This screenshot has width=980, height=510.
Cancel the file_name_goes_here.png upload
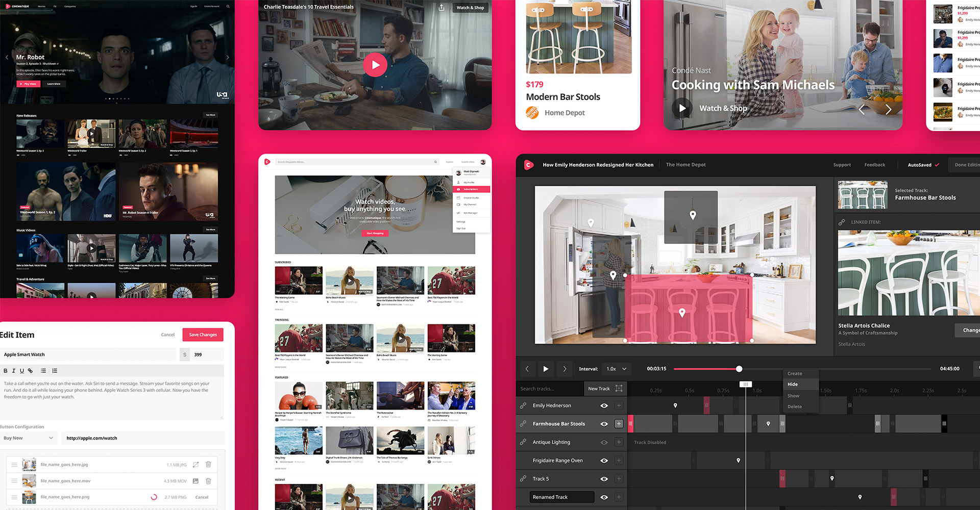click(x=202, y=497)
